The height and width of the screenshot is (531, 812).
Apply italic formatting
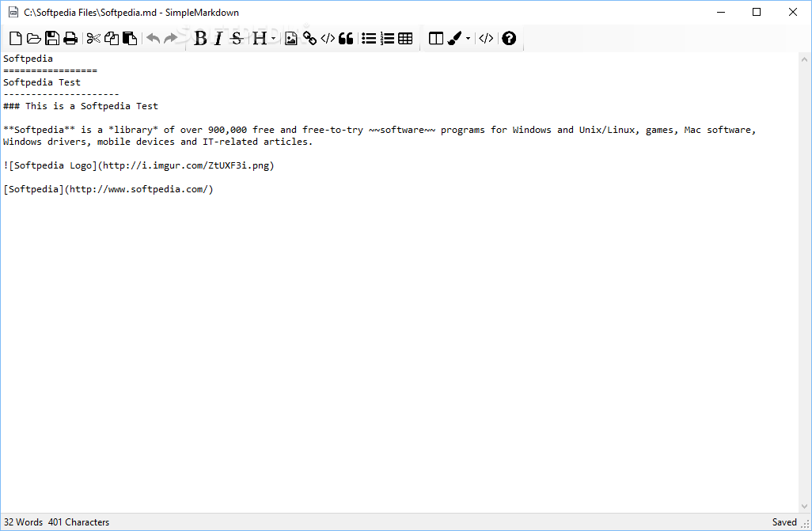(x=218, y=38)
